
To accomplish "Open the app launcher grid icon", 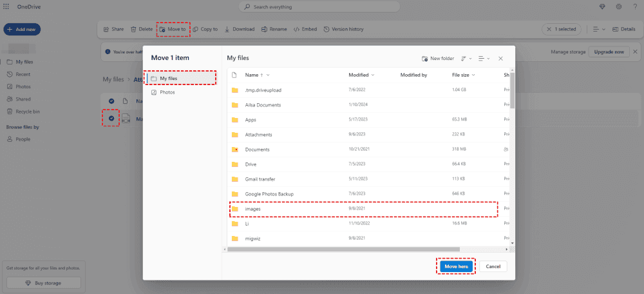I will click(6, 6).
